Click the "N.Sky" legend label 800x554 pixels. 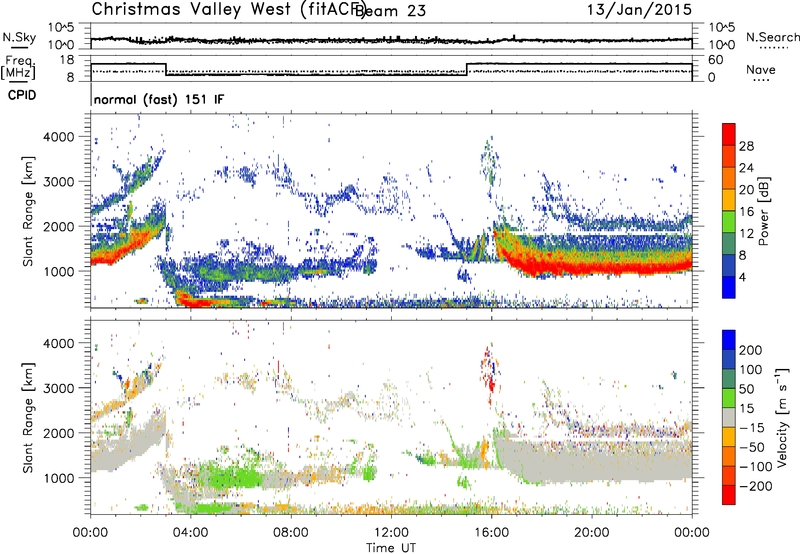click(x=19, y=37)
